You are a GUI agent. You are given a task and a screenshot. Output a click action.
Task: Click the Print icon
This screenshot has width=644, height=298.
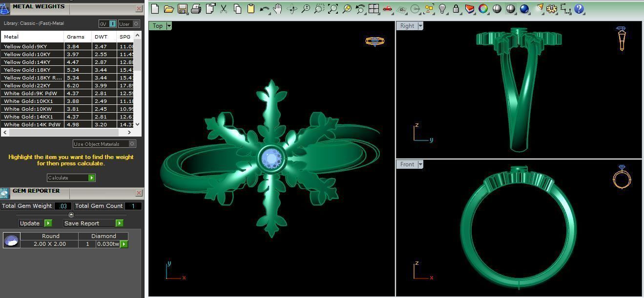click(x=196, y=9)
